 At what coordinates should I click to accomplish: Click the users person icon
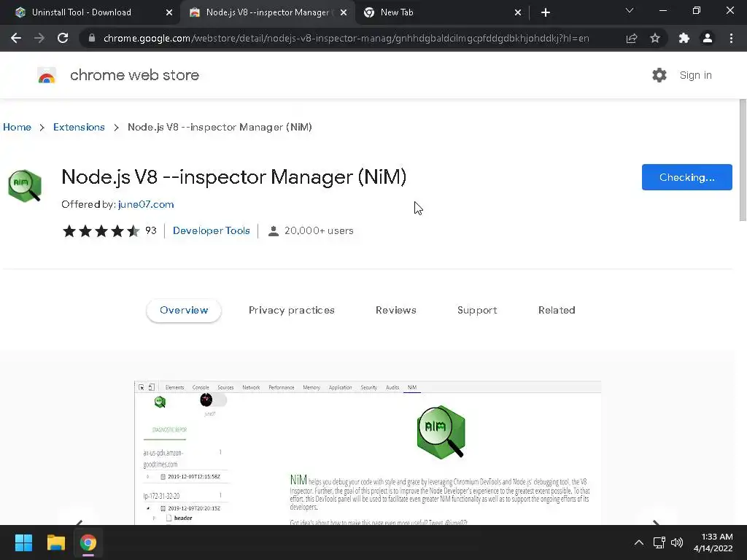click(274, 231)
